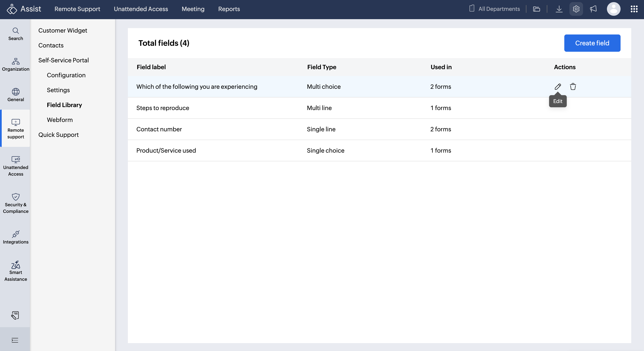Click the 'Actions' column header
This screenshot has height=351, width=644.
tap(565, 67)
